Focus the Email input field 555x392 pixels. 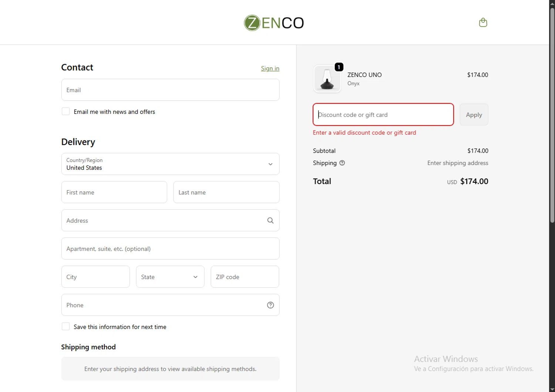pos(170,90)
